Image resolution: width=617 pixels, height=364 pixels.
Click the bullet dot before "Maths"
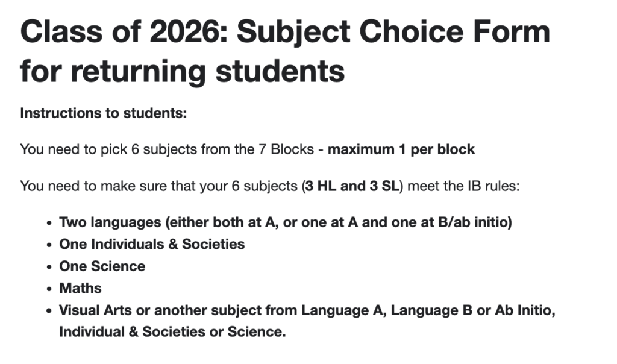pos(50,289)
